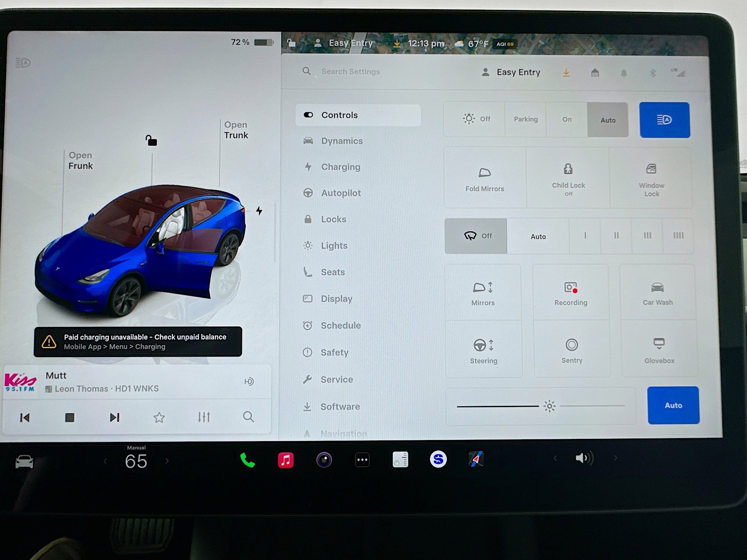Switch to the Charging settings tab
Viewport: 747px width, 560px height.
(341, 167)
